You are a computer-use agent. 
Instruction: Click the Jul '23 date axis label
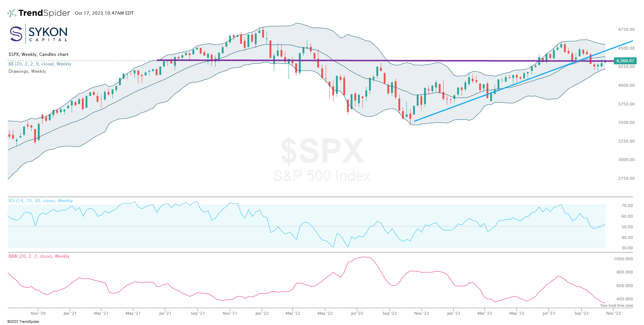(x=549, y=313)
